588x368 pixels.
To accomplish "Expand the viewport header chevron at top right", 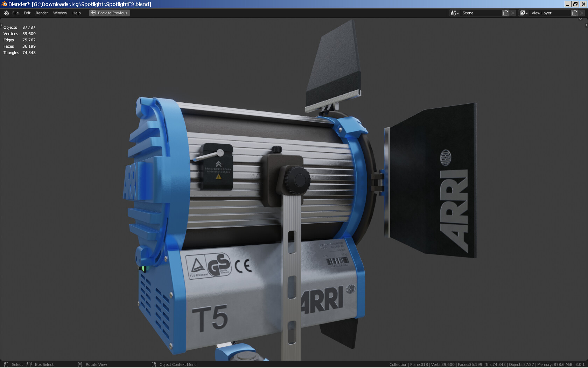I will [580, 19].
